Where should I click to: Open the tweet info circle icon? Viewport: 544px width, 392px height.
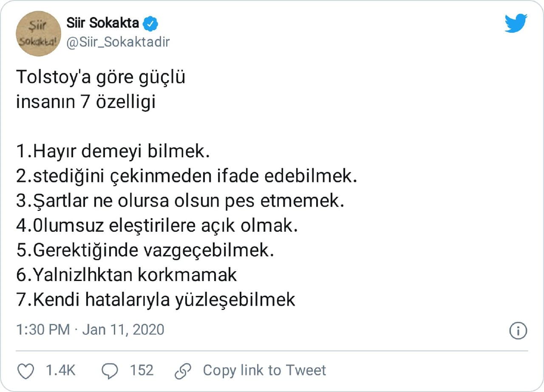pyautogui.click(x=518, y=331)
